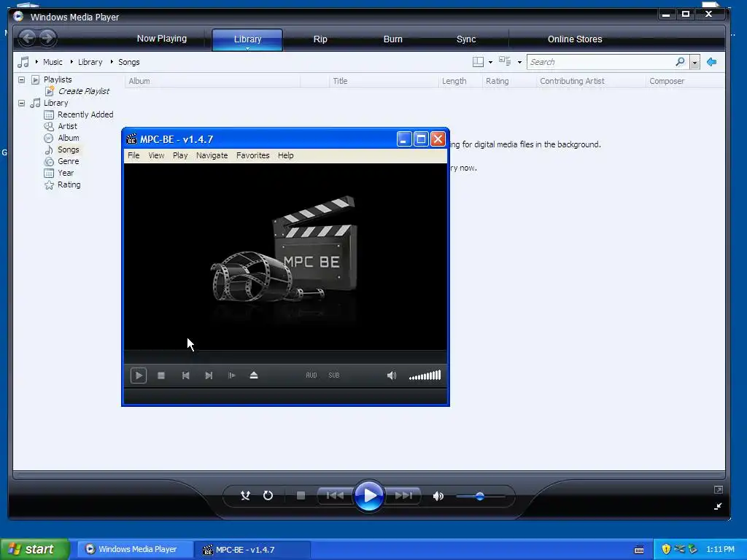747x560 pixels.
Task: Select Album in the library tree
Action: point(68,138)
